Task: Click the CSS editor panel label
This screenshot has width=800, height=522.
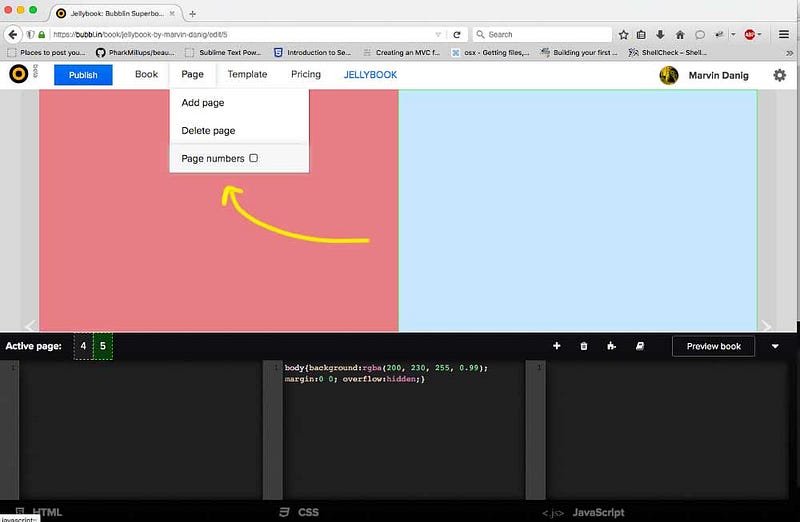Action: point(308,512)
